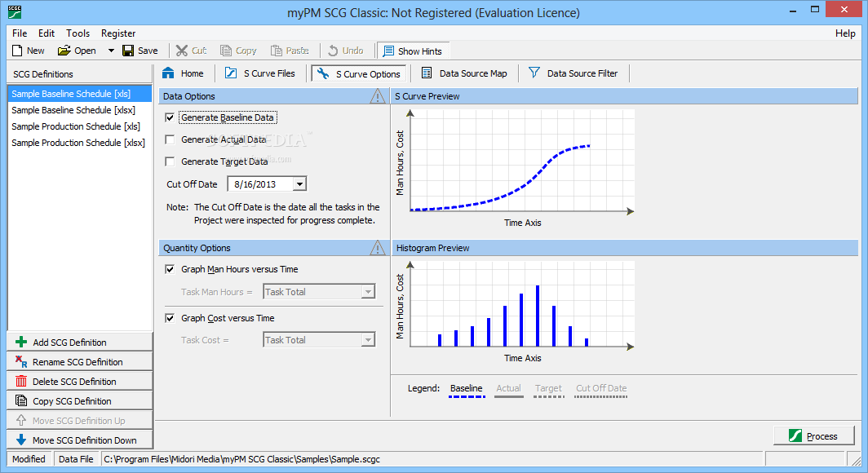
Task: Open the Cut Off Date calendar dropdown
Action: tap(299, 183)
